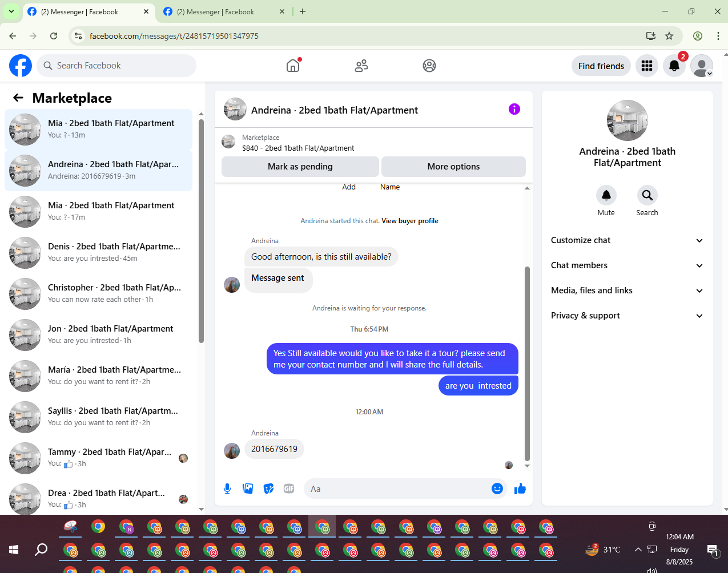This screenshot has height=573, width=728.
Task: Close the second Messenger tab
Action: (282, 11)
